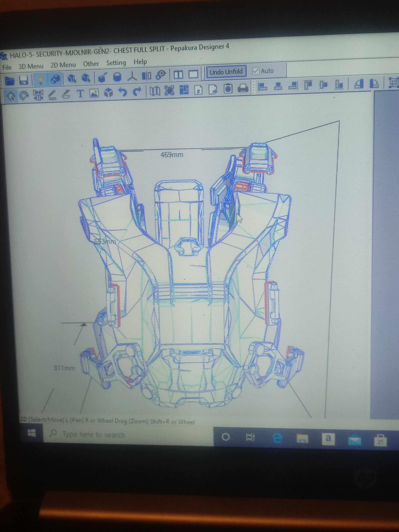Click the second cube-with-cursor icon before paint bucket

[x=86, y=78]
